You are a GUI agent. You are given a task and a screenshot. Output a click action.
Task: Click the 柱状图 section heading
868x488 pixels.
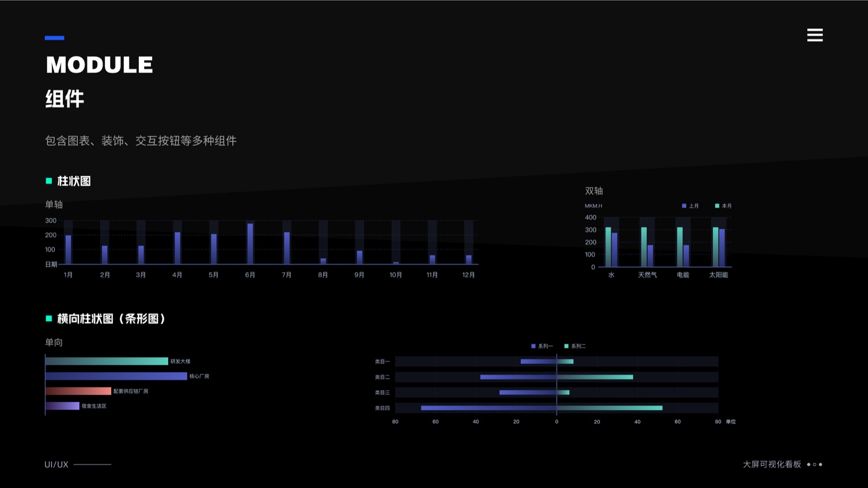[74, 181]
